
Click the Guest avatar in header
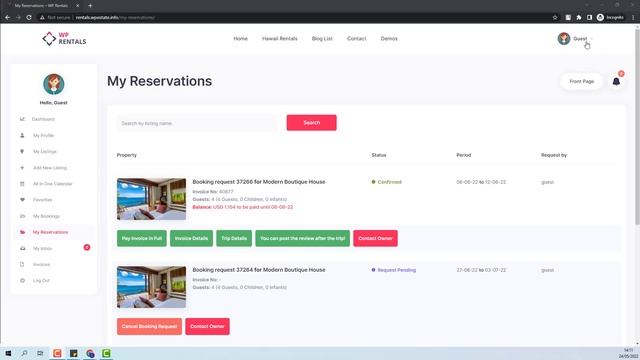(x=564, y=38)
